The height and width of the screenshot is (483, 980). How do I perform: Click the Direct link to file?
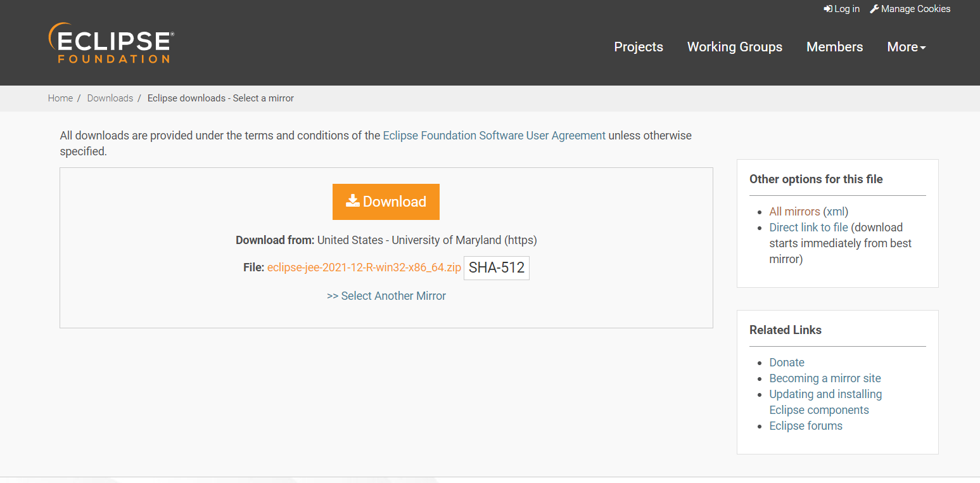coord(808,228)
